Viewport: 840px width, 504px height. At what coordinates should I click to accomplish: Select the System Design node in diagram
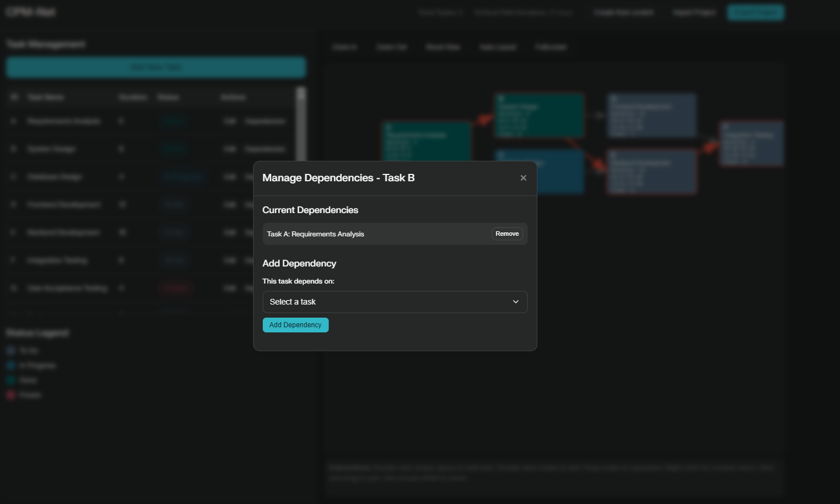539,116
